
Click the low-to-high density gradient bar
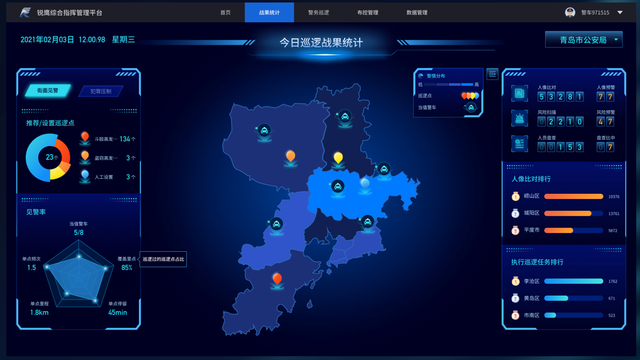point(449,84)
